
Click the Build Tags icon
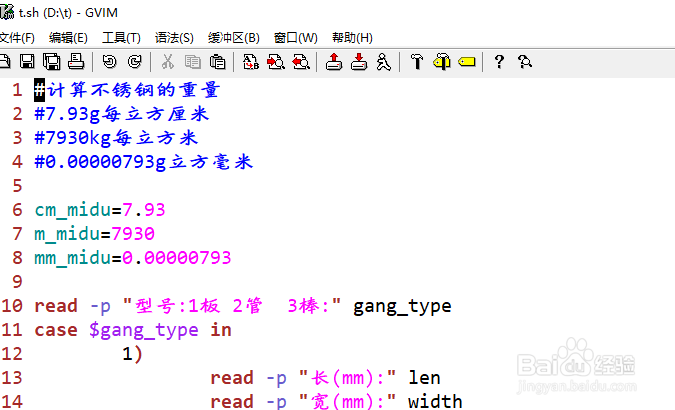442,62
